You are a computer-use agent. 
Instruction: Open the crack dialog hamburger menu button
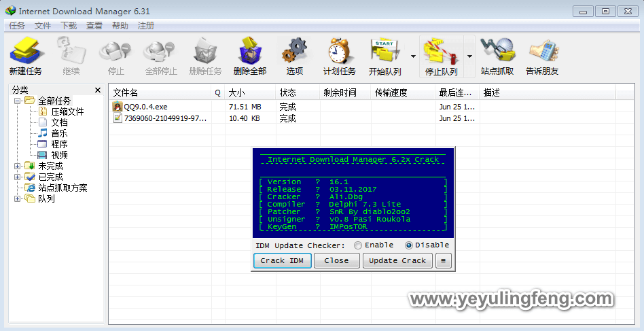443,260
